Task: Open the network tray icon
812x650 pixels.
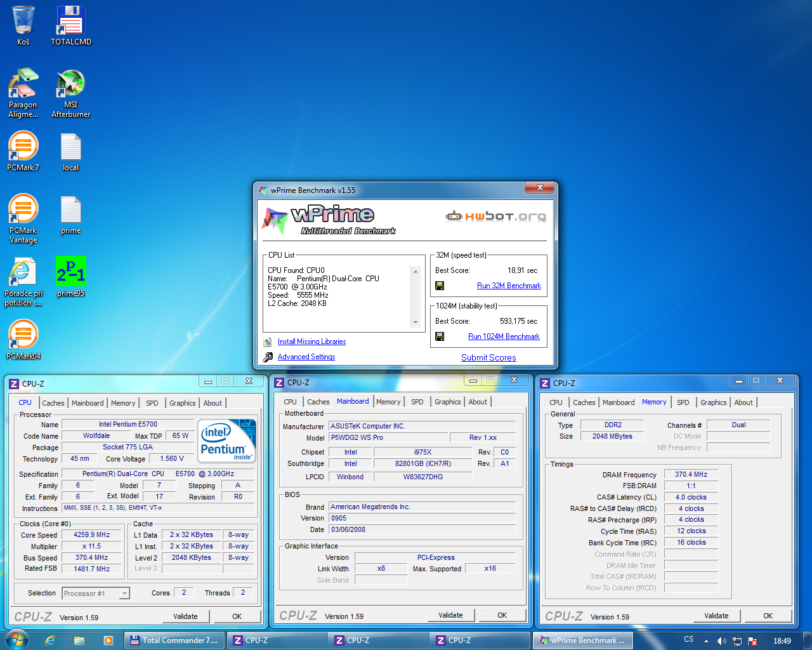Action: click(x=737, y=640)
